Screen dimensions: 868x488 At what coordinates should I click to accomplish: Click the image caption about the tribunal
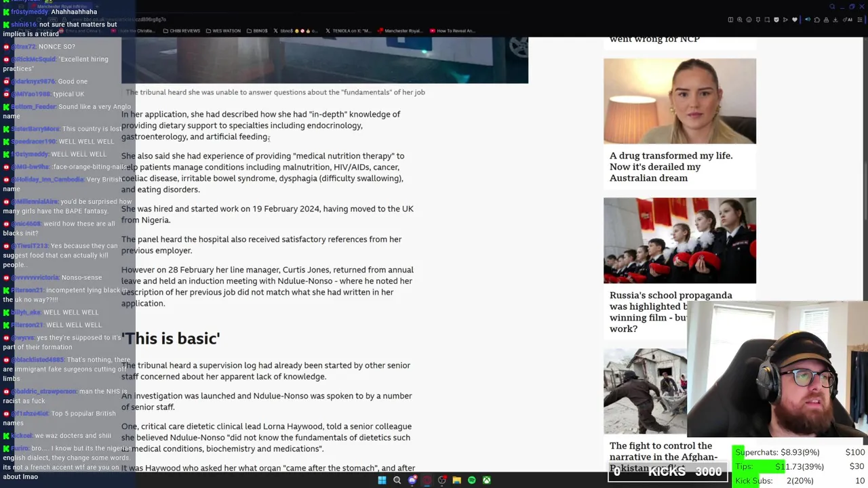tap(275, 92)
